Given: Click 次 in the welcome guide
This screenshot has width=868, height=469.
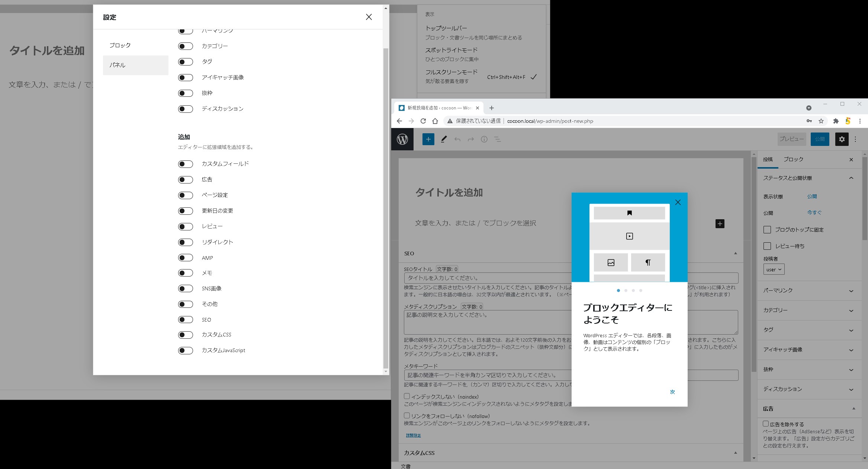Looking at the screenshot, I should [672, 392].
